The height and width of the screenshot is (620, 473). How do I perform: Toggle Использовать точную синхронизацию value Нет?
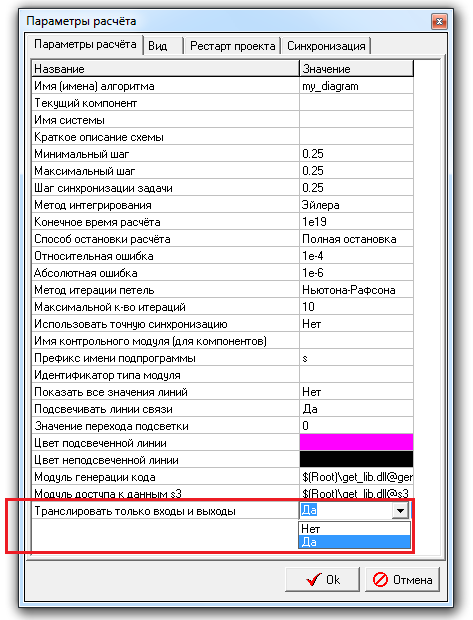[x=356, y=324]
